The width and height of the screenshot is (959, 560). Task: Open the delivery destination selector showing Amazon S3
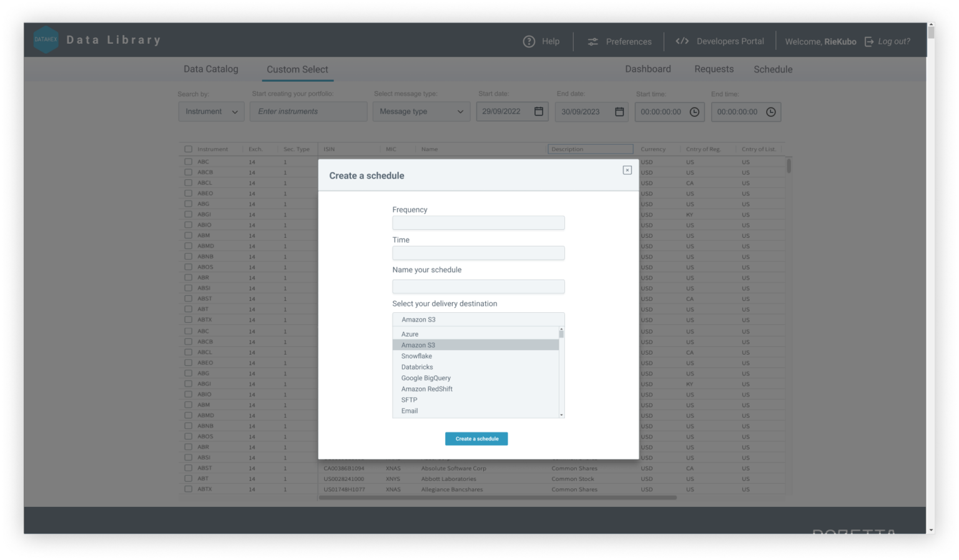(x=478, y=319)
